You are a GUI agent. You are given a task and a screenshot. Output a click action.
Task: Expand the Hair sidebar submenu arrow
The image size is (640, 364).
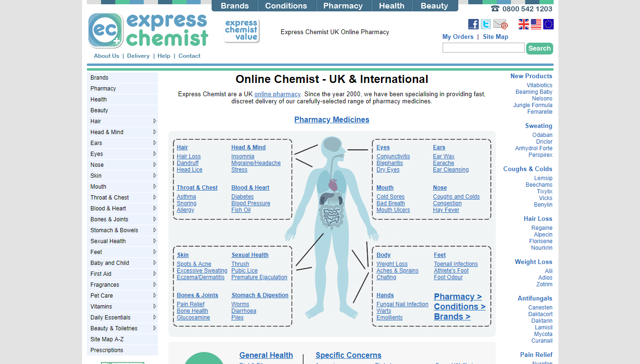coord(155,121)
